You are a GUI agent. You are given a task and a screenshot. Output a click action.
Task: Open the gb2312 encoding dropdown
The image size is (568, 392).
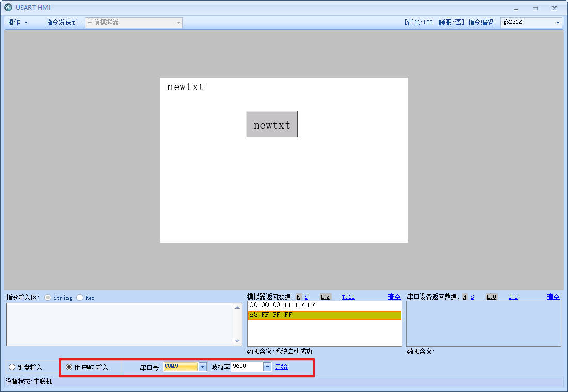click(558, 23)
